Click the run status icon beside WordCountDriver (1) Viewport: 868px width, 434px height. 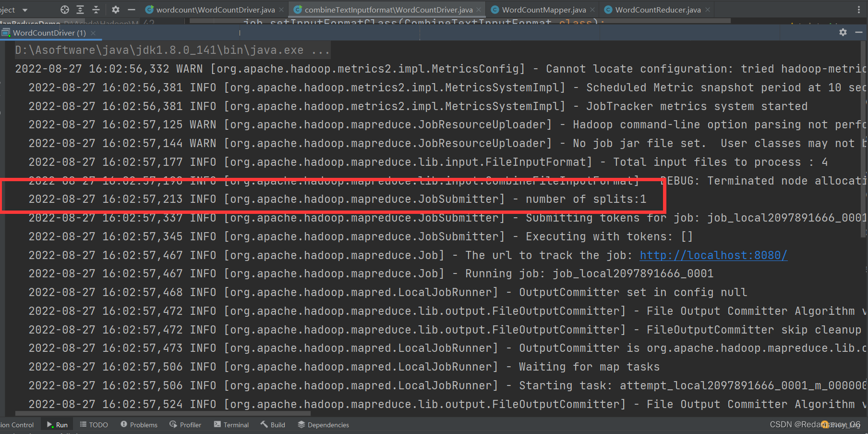[6, 32]
